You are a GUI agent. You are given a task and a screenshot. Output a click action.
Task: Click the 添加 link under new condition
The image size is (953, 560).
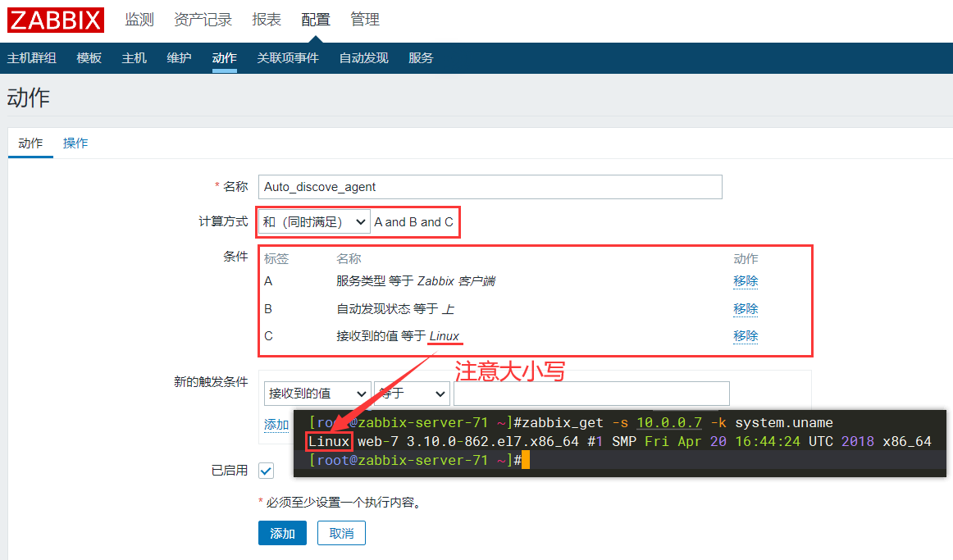pos(276,425)
